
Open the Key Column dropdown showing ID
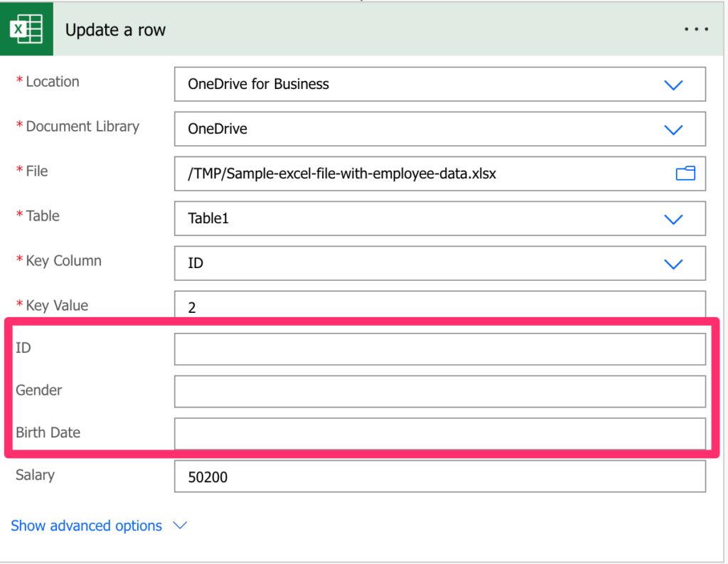click(x=427, y=263)
